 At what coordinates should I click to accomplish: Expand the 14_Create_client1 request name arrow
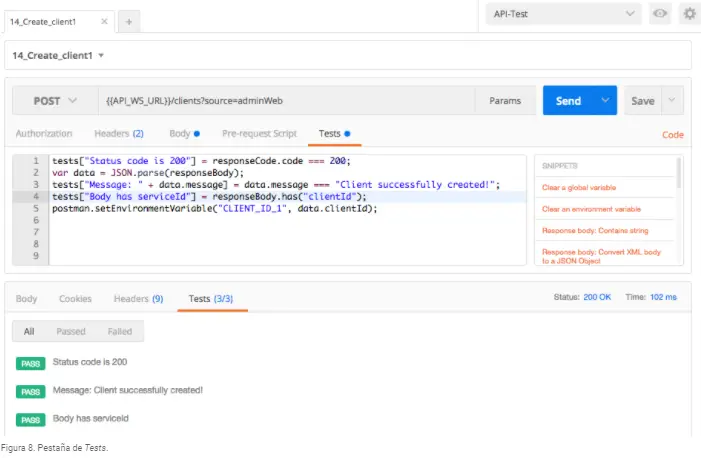pos(101,55)
